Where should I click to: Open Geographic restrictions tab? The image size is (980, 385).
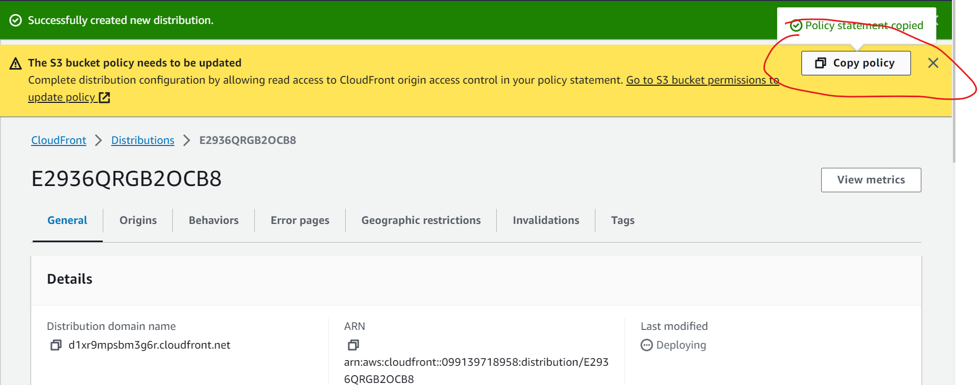click(421, 220)
